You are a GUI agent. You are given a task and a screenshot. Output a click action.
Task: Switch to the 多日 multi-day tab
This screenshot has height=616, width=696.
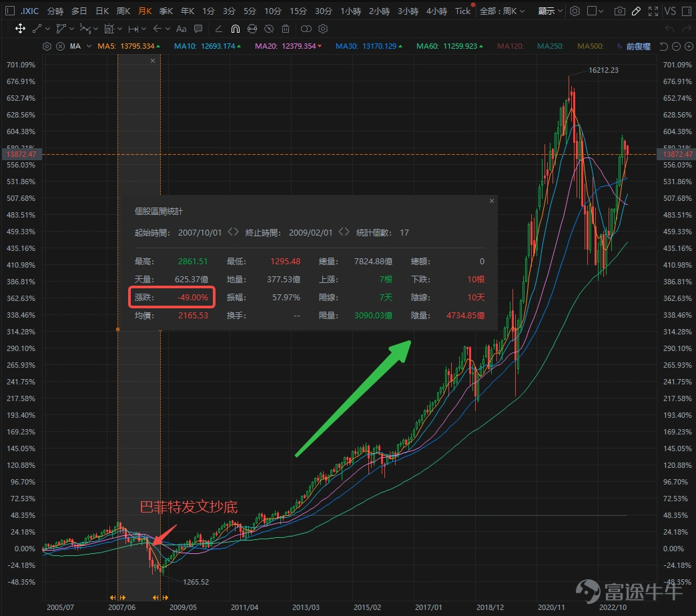79,11
